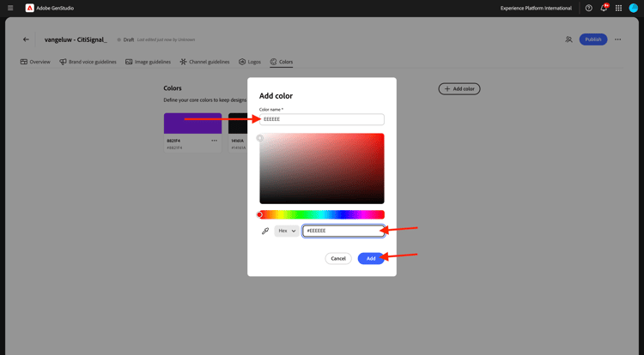Open the share users icon near Publish
Viewport: 644px width, 355px height.
click(x=568, y=39)
